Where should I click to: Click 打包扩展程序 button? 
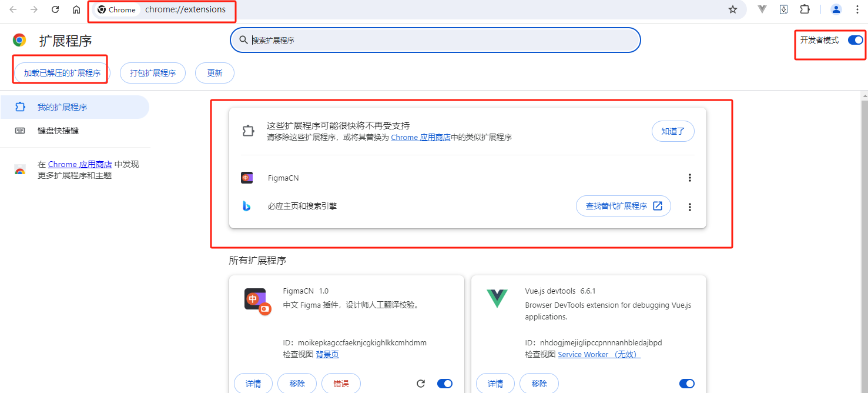(x=153, y=73)
